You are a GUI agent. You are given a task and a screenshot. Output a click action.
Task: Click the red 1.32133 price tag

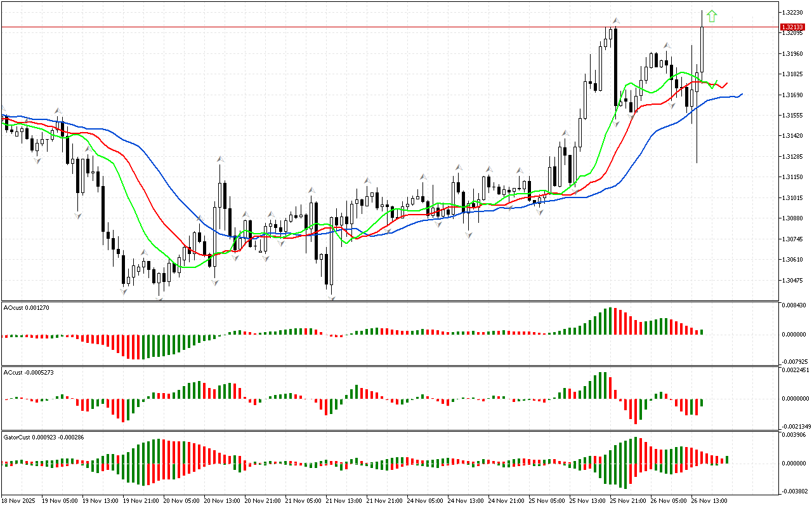click(792, 27)
